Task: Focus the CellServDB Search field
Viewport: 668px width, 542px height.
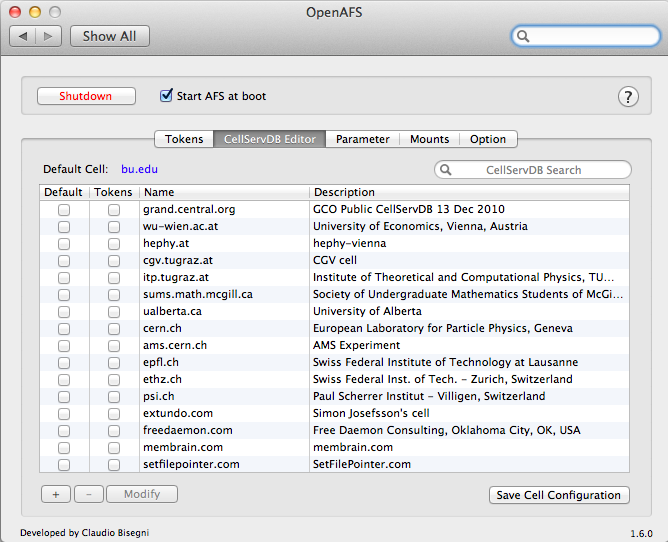Action: tap(533, 170)
